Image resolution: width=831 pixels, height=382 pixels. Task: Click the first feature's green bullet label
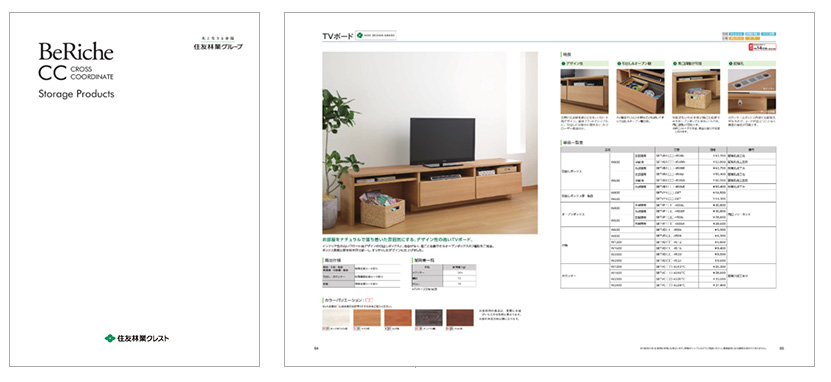pyautogui.click(x=584, y=63)
